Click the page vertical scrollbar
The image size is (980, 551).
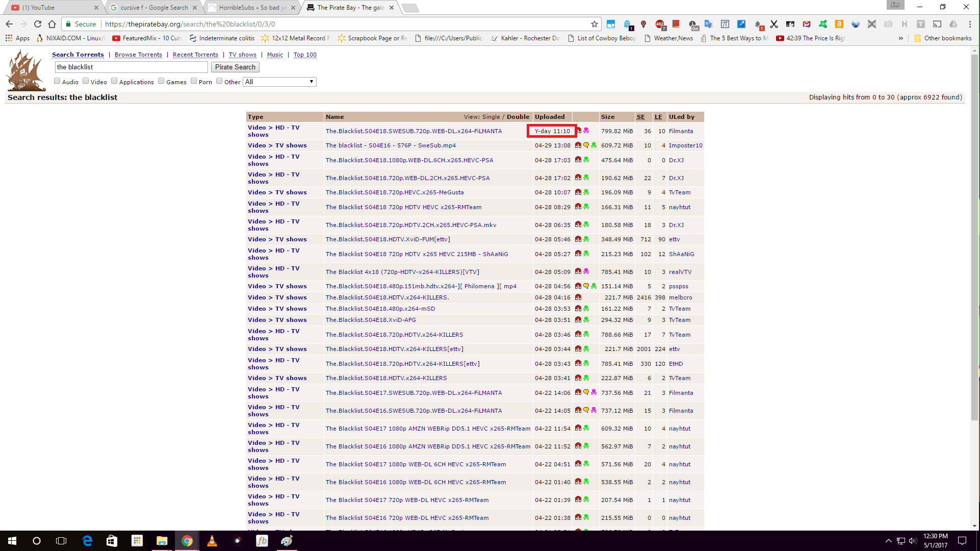point(974,236)
